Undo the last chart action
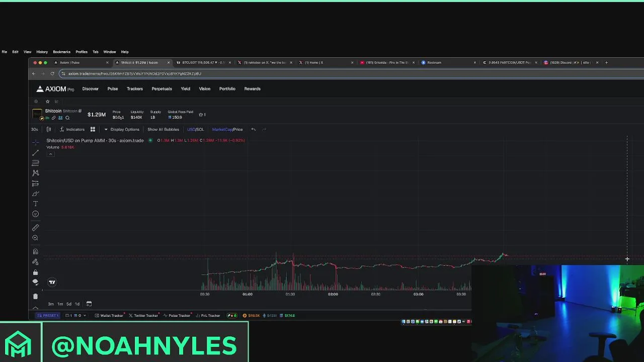The height and width of the screenshot is (362, 644). [x=253, y=129]
